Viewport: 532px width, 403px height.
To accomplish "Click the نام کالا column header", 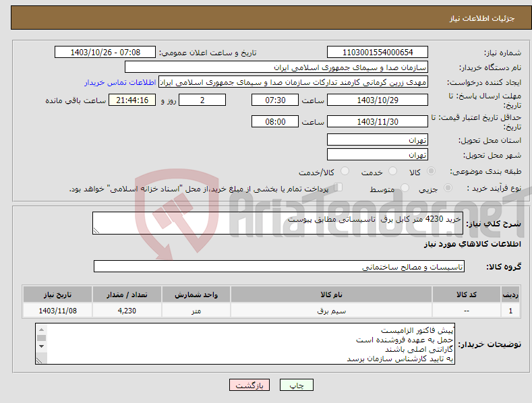I will point(331,294).
